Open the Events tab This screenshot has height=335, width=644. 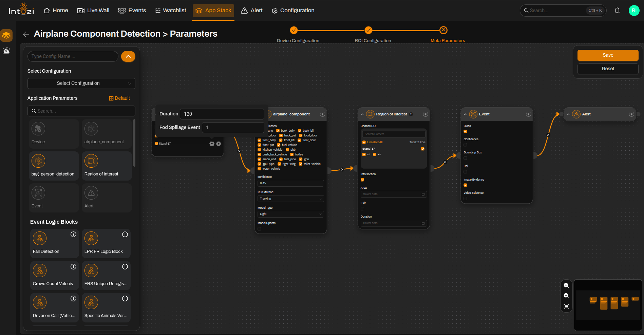[132, 11]
